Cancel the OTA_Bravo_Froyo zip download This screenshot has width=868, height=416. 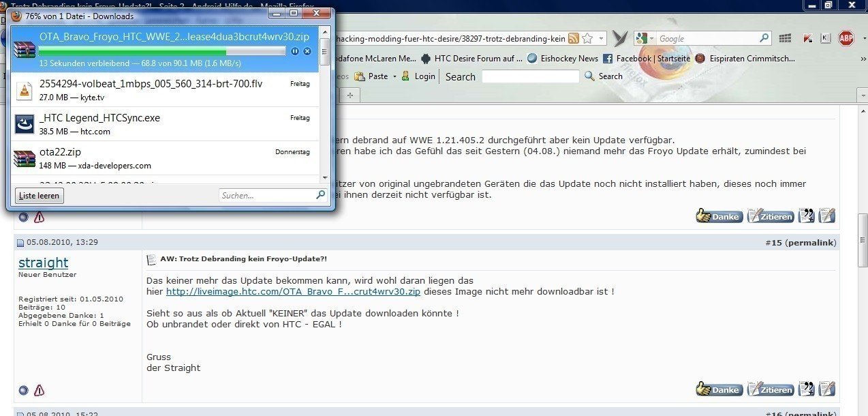pyautogui.click(x=307, y=51)
